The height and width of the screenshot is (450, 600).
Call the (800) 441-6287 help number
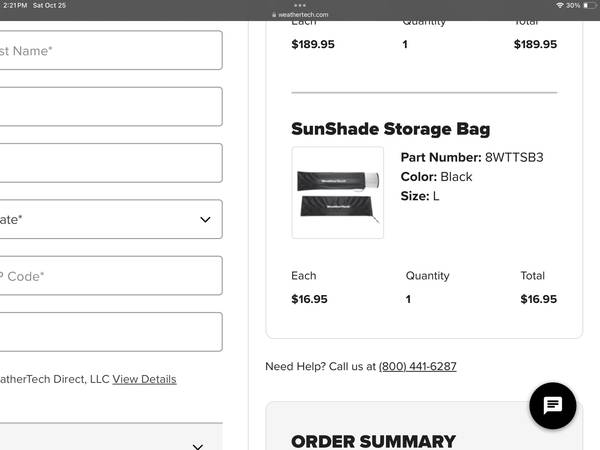tap(417, 366)
